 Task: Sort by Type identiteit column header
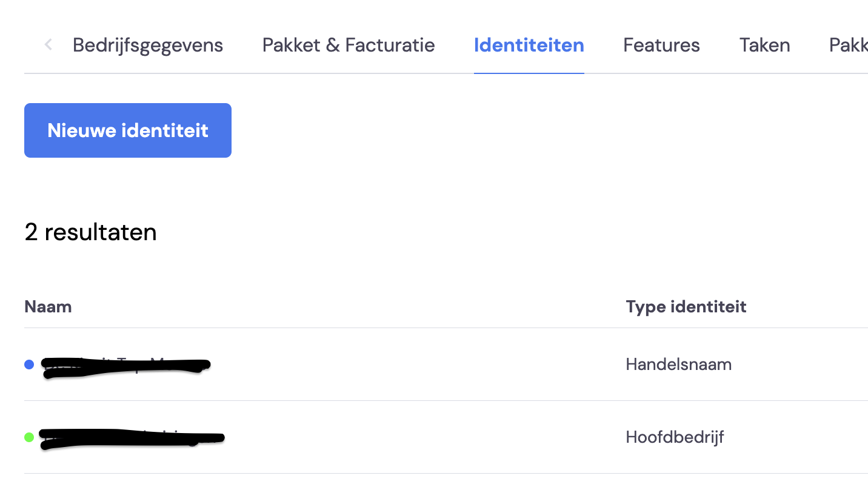pyautogui.click(x=686, y=306)
